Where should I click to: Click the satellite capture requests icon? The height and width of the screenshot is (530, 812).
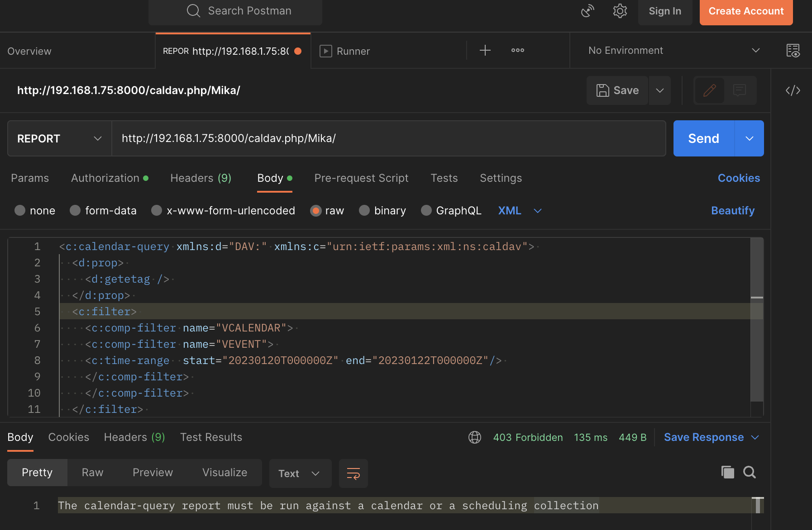pyautogui.click(x=588, y=11)
